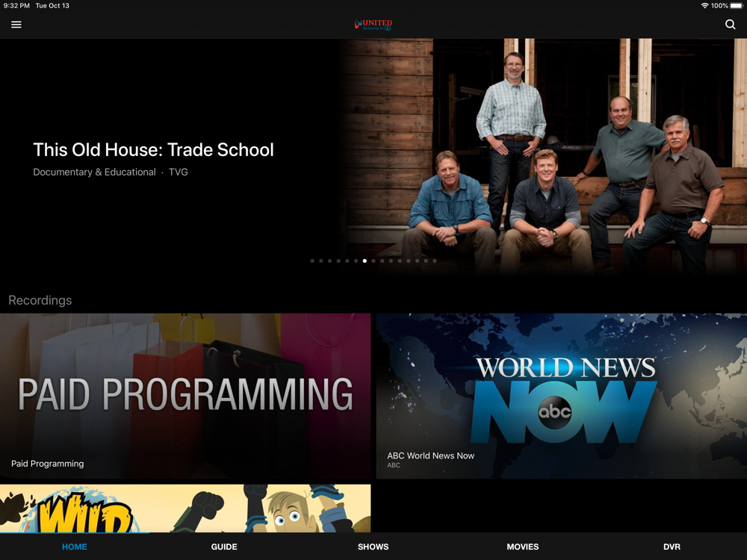Image resolution: width=747 pixels, height=560 pixels.
Task: Tap the 100% battery percentage
Action: click(719, 6)
